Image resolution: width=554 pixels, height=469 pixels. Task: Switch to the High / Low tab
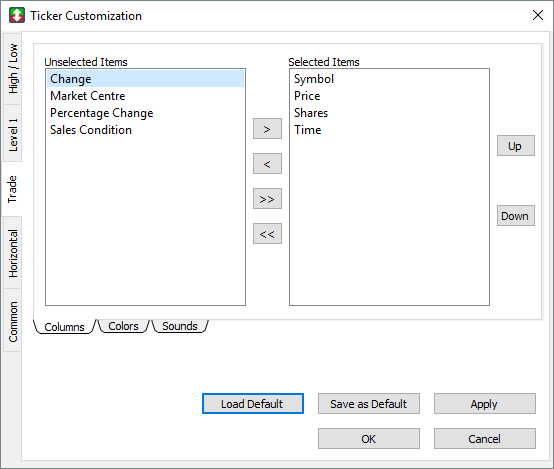click(x=13, y=69)
